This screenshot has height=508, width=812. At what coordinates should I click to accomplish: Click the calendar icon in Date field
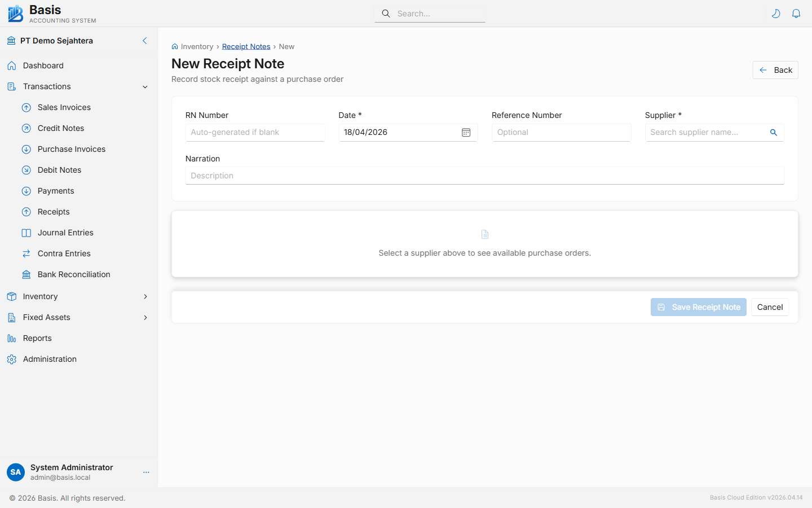tap(466, 133)
